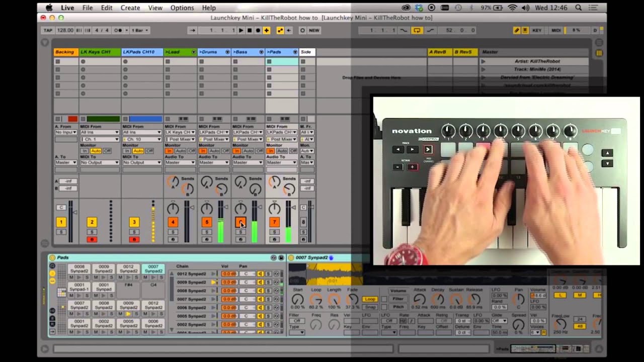Set Lead track monitor to In

(169, 151)
